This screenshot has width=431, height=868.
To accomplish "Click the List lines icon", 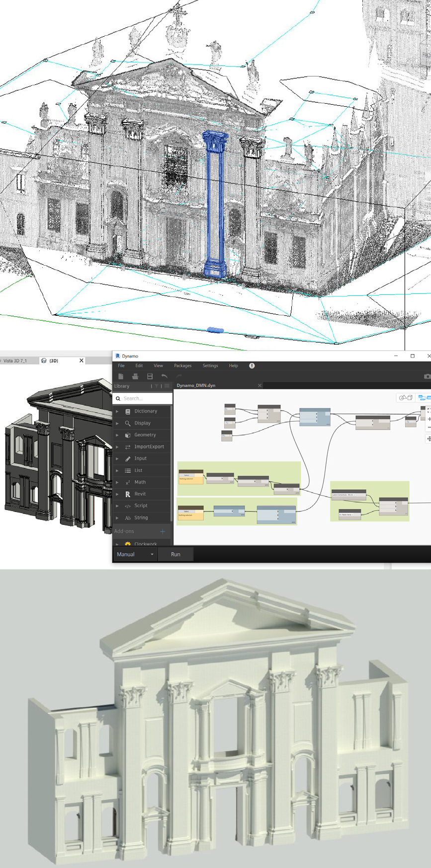I will pos(128,470).
